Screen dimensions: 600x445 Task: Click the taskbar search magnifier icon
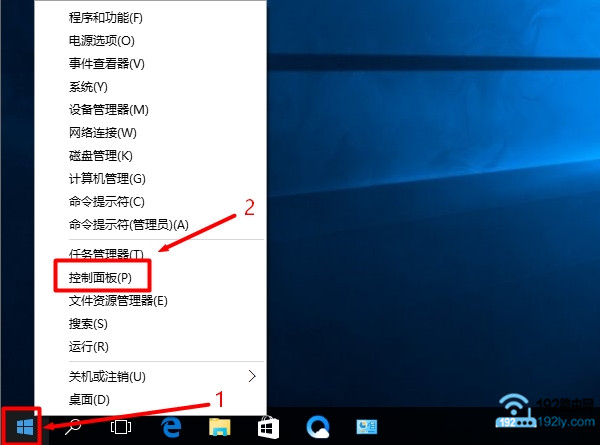click(73, 427)
